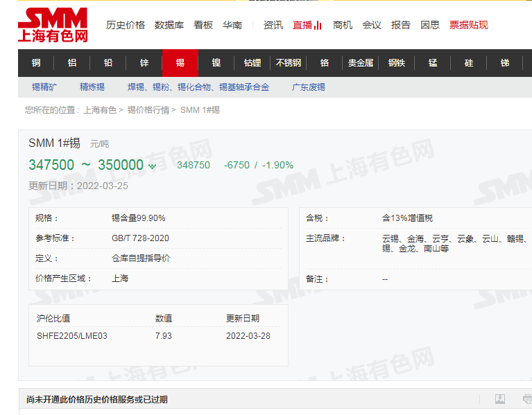Click the 沪伦比值 column header

click(x=53, y=319)
